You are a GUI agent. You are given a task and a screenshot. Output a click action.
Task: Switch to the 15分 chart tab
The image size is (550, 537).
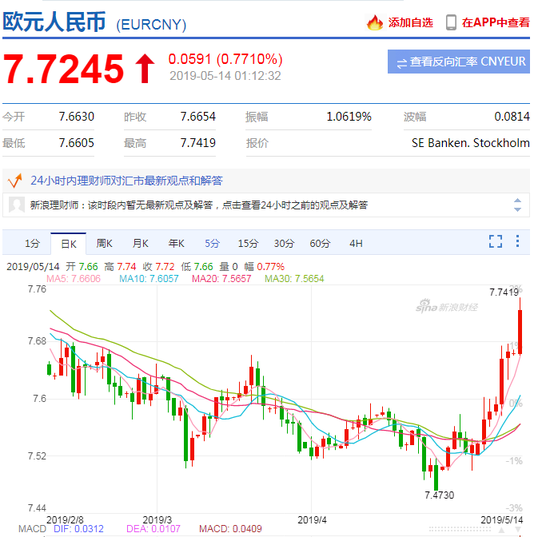(248, 243)
